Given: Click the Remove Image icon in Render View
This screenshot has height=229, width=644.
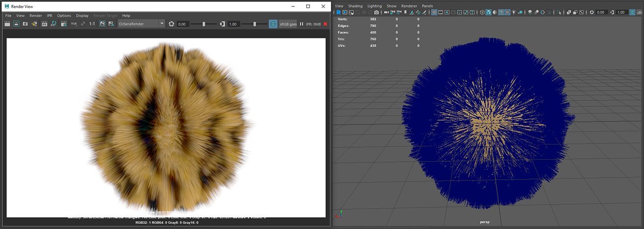Looking at the screenshot, I should coord(111,24).
